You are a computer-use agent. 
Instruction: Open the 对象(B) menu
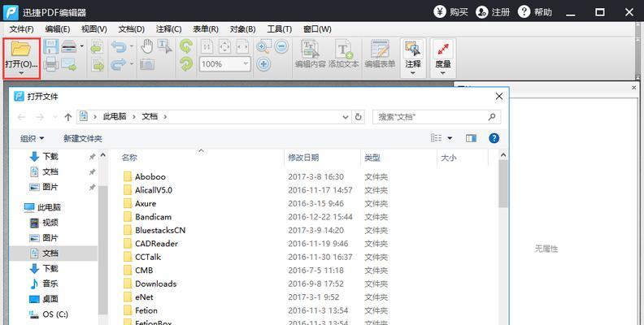243,29
